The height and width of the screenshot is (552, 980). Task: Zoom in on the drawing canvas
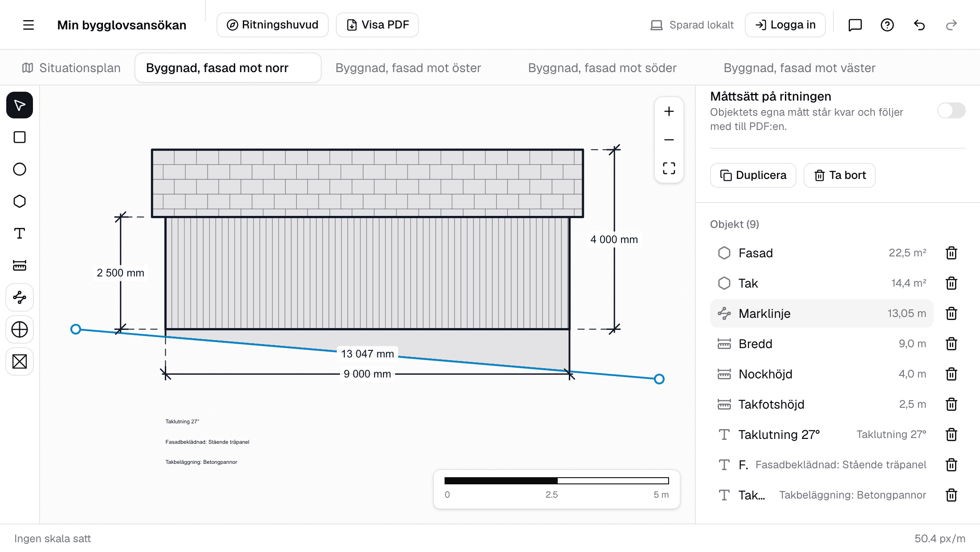(x=669, y=111)
